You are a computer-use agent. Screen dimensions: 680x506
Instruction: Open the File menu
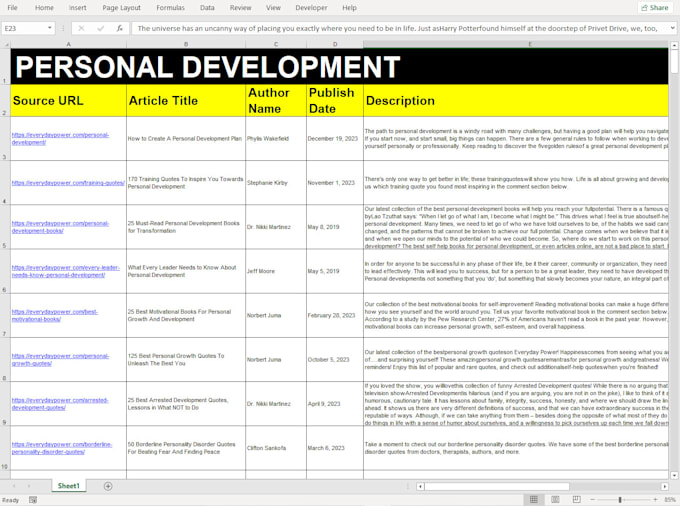coord(13,7)
